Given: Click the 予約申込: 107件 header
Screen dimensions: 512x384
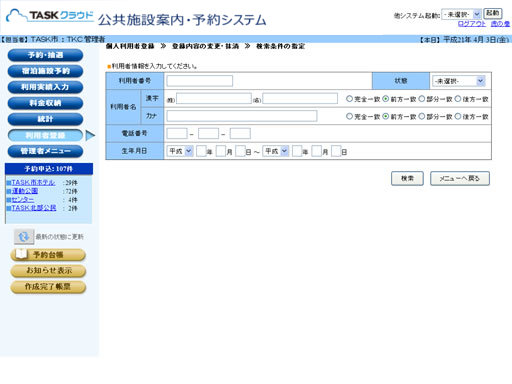Looking at the screenshot, I should (x=49, y=169).
